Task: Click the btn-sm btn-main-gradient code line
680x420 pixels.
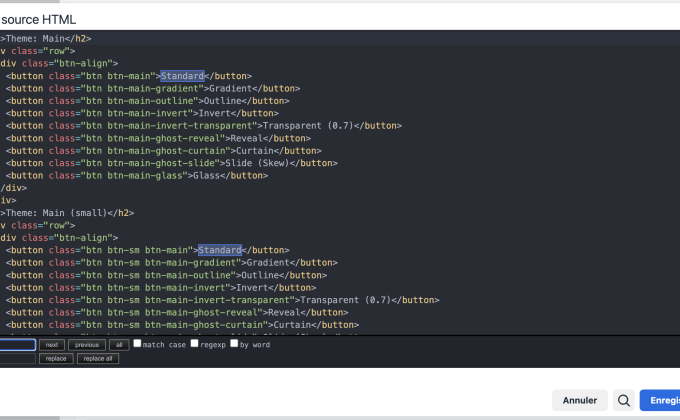Action: (172, 262)
